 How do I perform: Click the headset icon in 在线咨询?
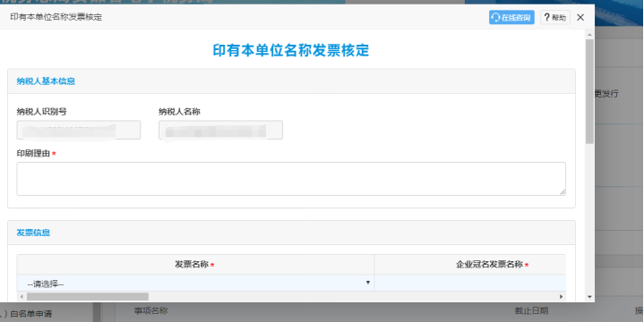[495, 17]
